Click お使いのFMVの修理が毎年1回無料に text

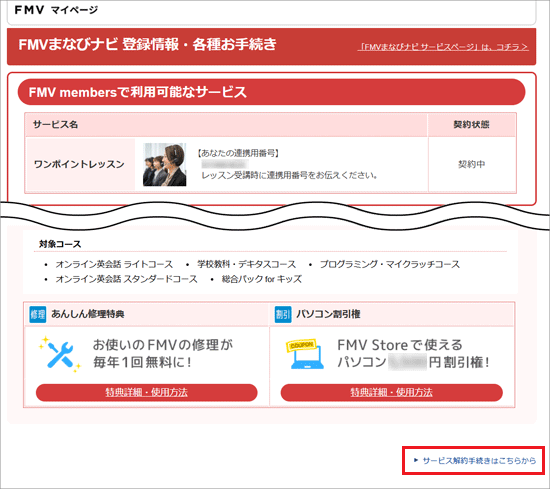[x=163, y=354]
